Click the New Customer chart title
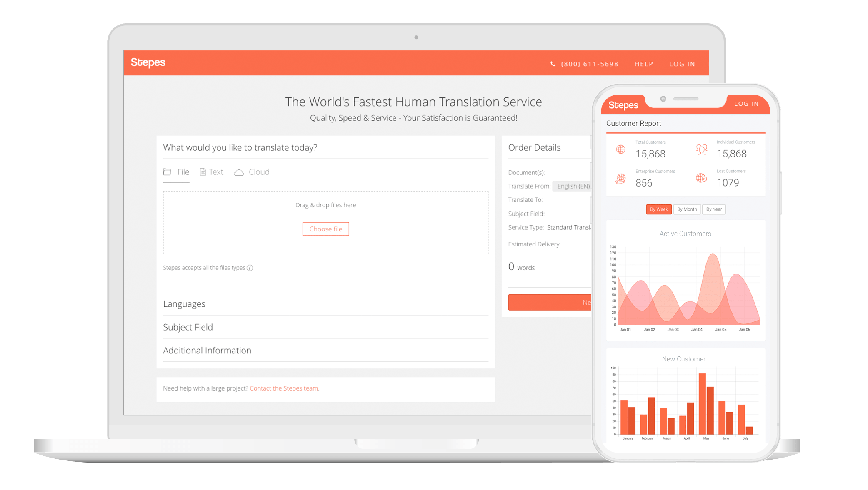This screenshot has height=490, width=868. tap(683, 359)
